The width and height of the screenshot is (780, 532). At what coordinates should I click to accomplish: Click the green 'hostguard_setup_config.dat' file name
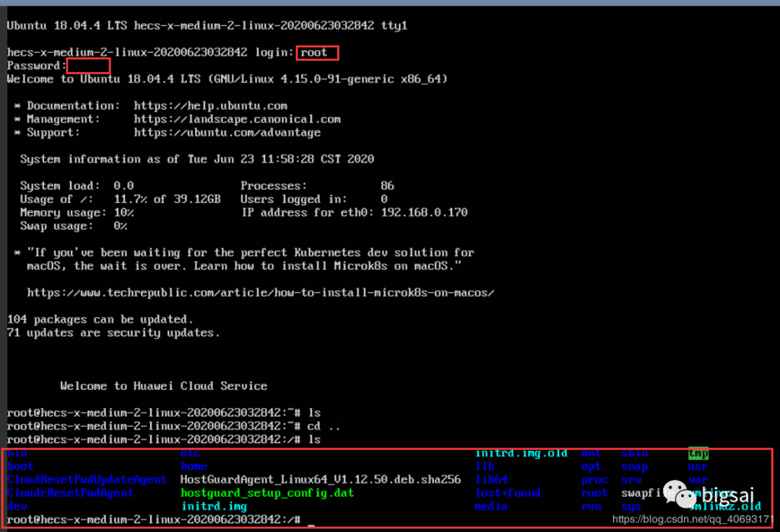(267, 493)
